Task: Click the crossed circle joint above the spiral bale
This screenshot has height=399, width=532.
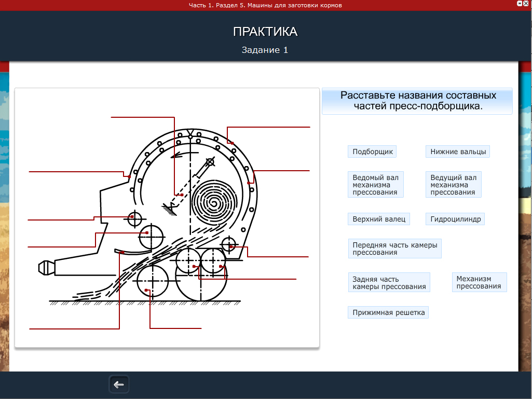Action: coord(210,162)
